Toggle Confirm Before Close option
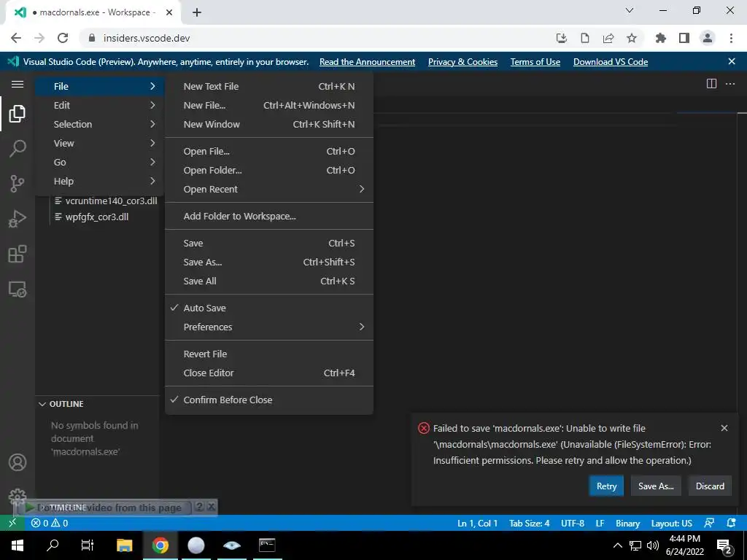 [269, 400]
